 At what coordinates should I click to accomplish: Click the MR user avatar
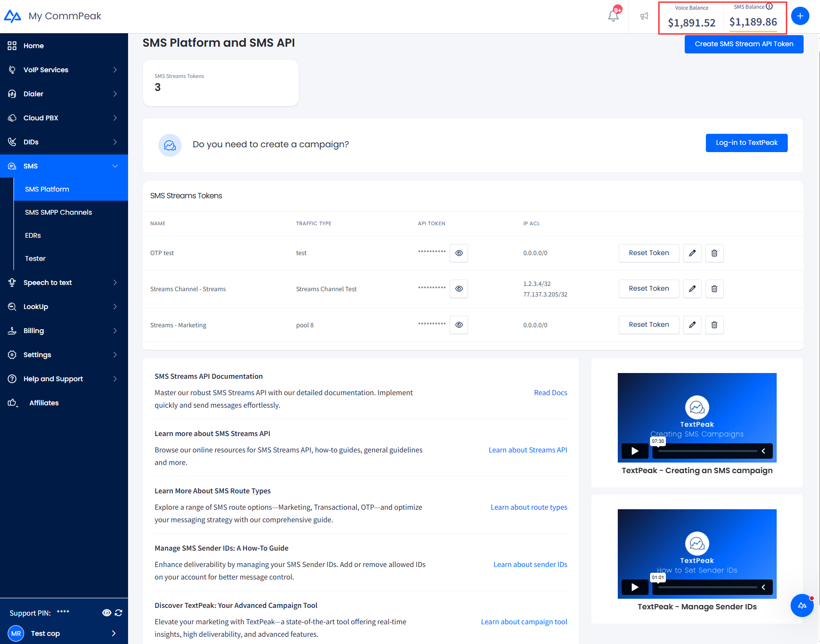coord(16,633)
